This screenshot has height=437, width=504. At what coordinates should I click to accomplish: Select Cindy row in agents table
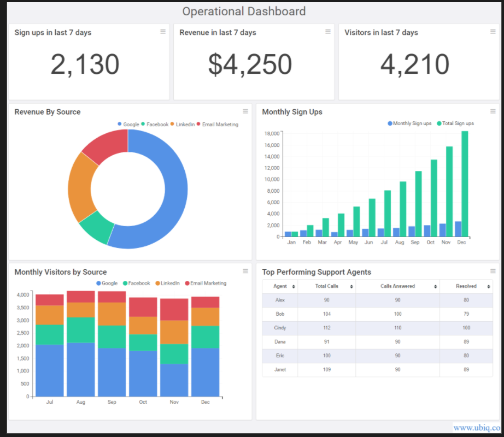pos(377,328)
